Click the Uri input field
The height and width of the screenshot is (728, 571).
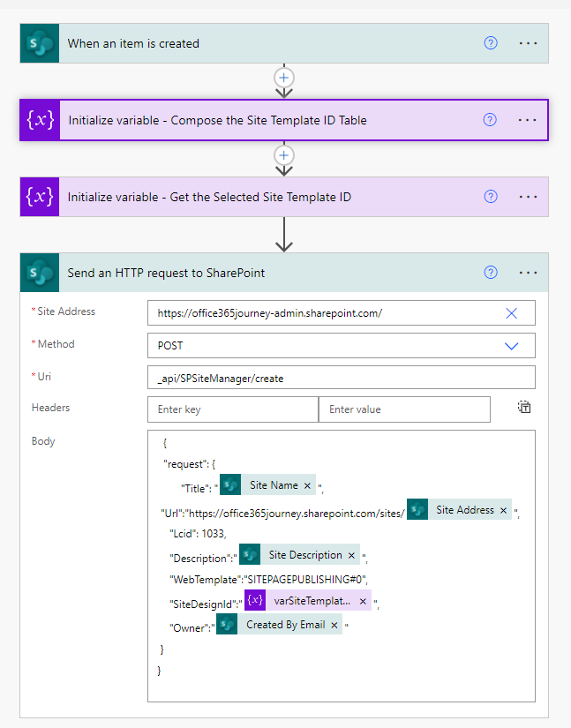(342, 378)
